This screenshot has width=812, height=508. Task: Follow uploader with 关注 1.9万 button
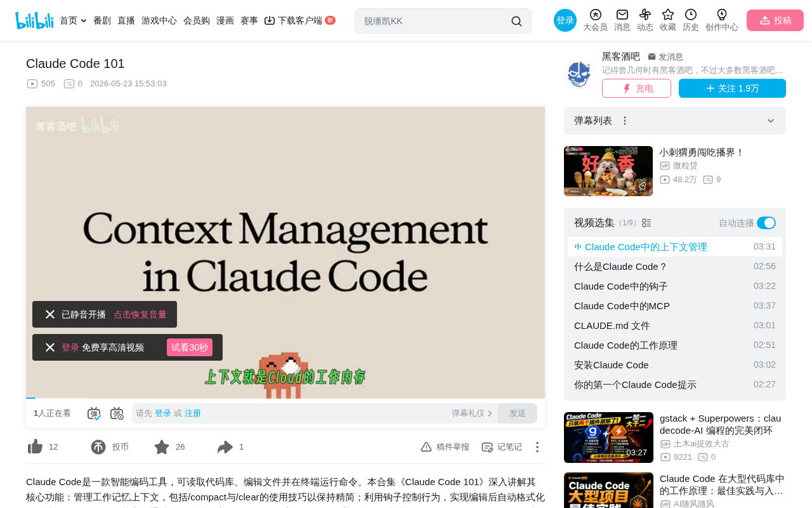tap(732, 88)
